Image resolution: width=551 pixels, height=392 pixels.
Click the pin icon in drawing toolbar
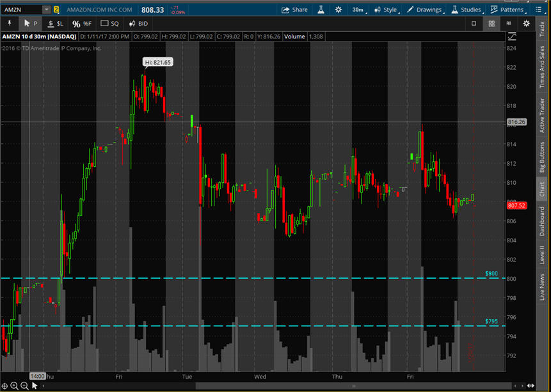click(10, 24)
